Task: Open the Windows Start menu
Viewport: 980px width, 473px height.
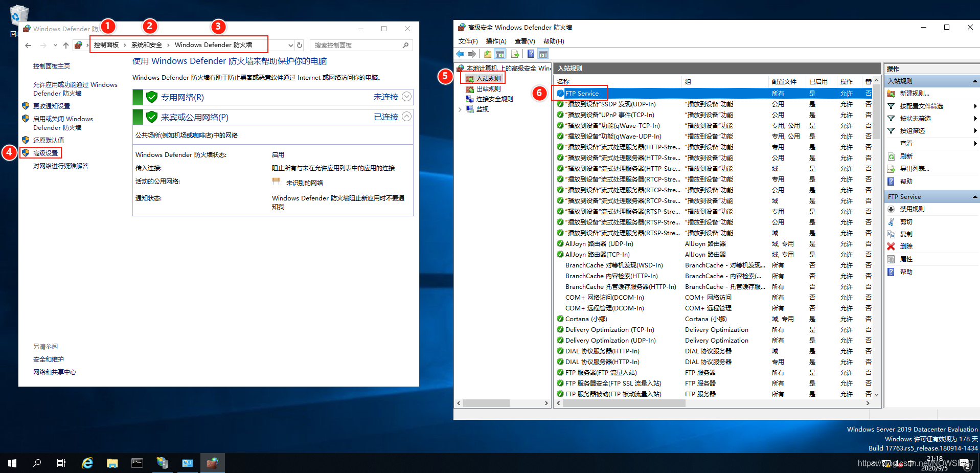Action: pos(12,463)
